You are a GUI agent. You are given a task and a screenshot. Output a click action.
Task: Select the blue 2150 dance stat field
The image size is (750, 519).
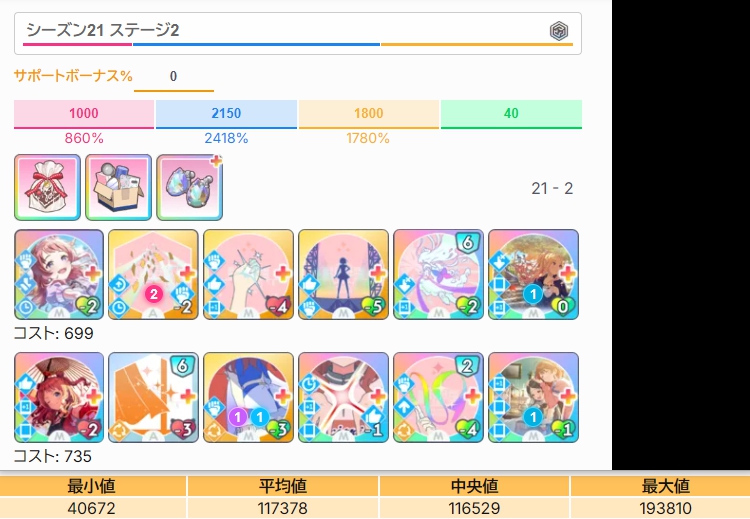pyautogui.click(x=226, y=114)
